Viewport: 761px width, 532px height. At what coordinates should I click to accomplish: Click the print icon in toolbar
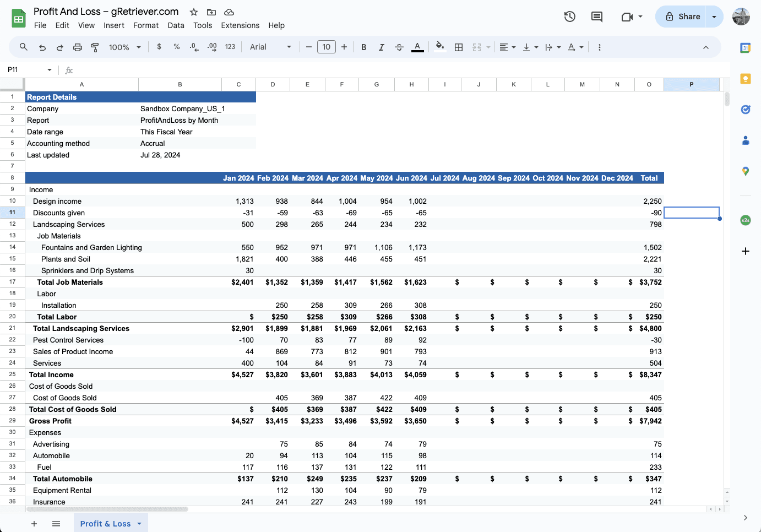pyautogui.click(x=78, y=47)
